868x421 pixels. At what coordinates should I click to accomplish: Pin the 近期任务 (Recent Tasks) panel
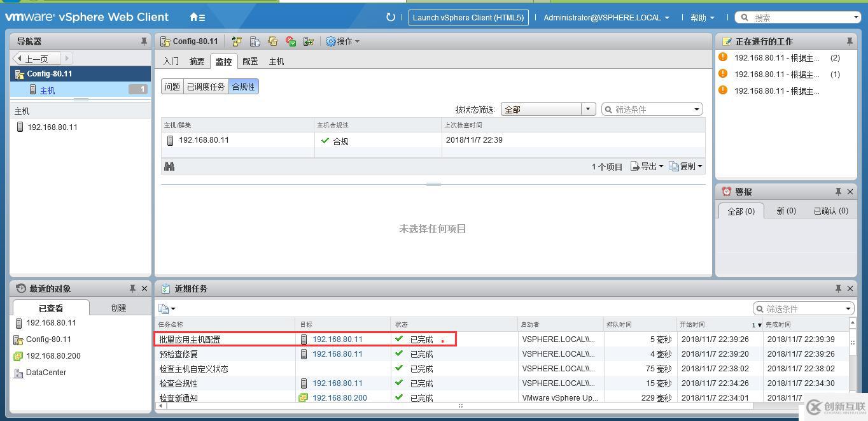(839, 289)
